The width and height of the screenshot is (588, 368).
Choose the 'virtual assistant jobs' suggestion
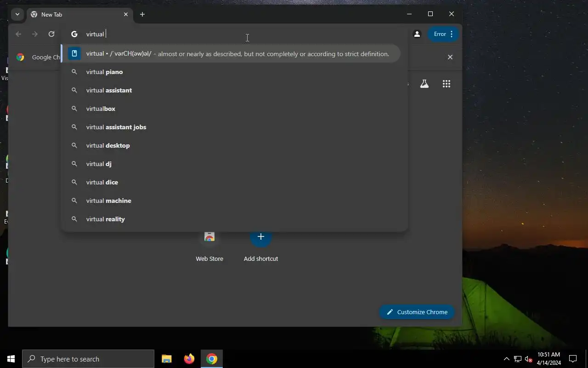click(x=234, y=127)
